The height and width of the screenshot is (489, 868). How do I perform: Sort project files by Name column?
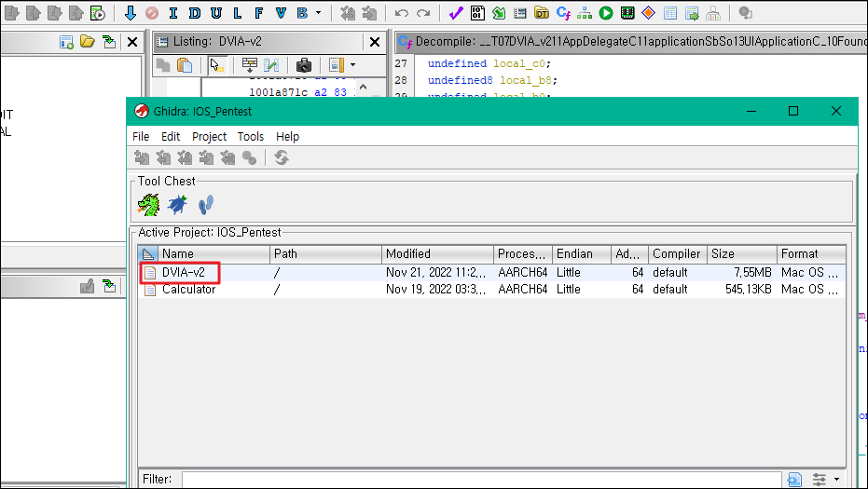click(214, 253)
